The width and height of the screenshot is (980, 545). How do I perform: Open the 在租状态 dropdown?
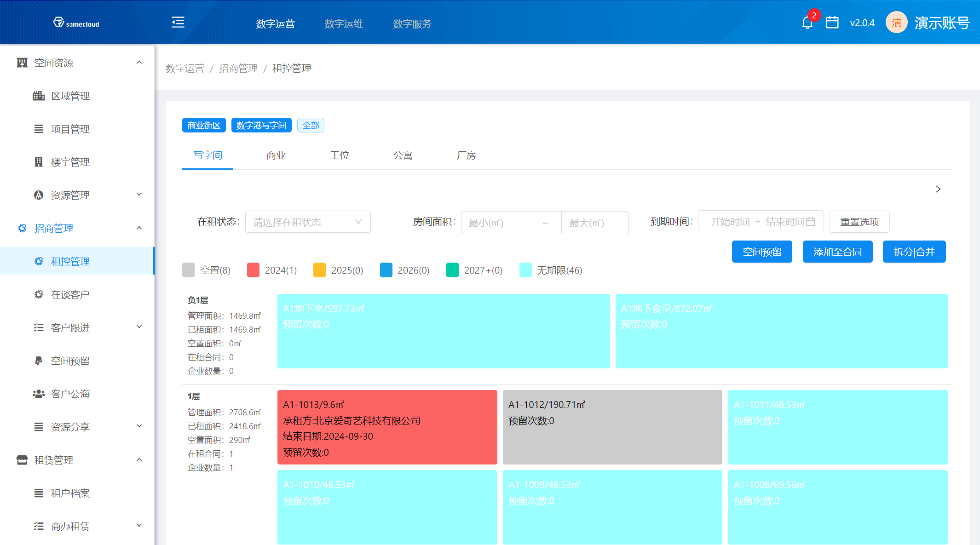point(308,222)
